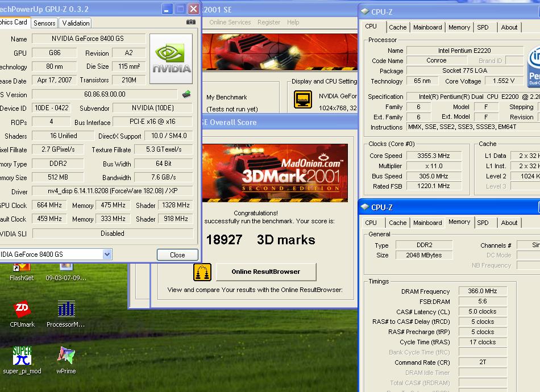Click the CPU-Z title bar icon of upper window

click(x=365, y=11)
